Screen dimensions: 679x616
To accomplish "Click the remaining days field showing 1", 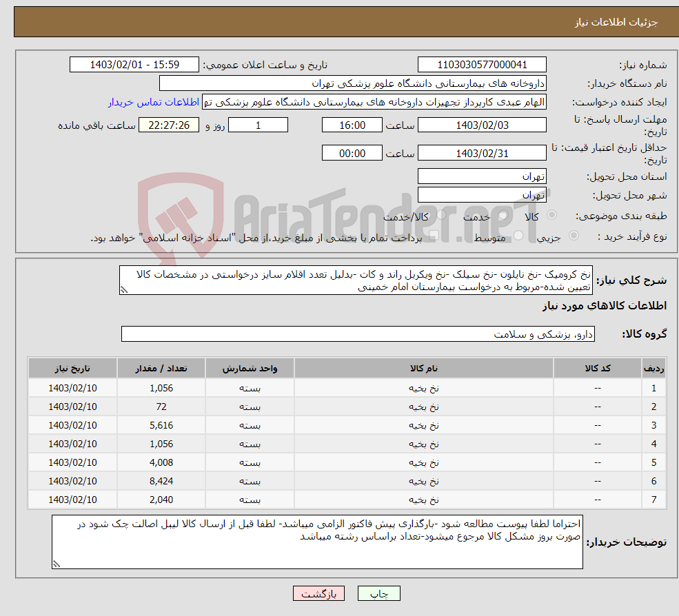I will pyautogui.click(x=258, y=125).
